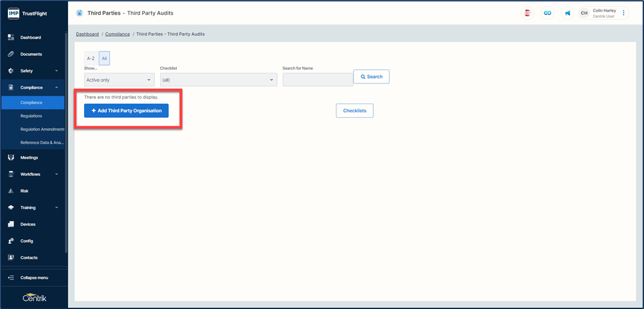Select the Compliance sidebar icon
Image resolution: width=644 pixels, height=309 pixels.
pos(11,88)
